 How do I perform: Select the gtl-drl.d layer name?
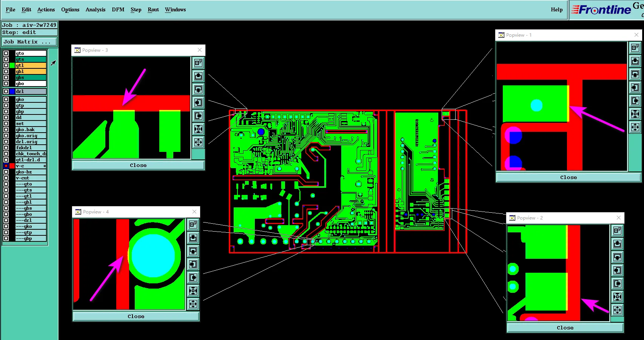[31, 160]
